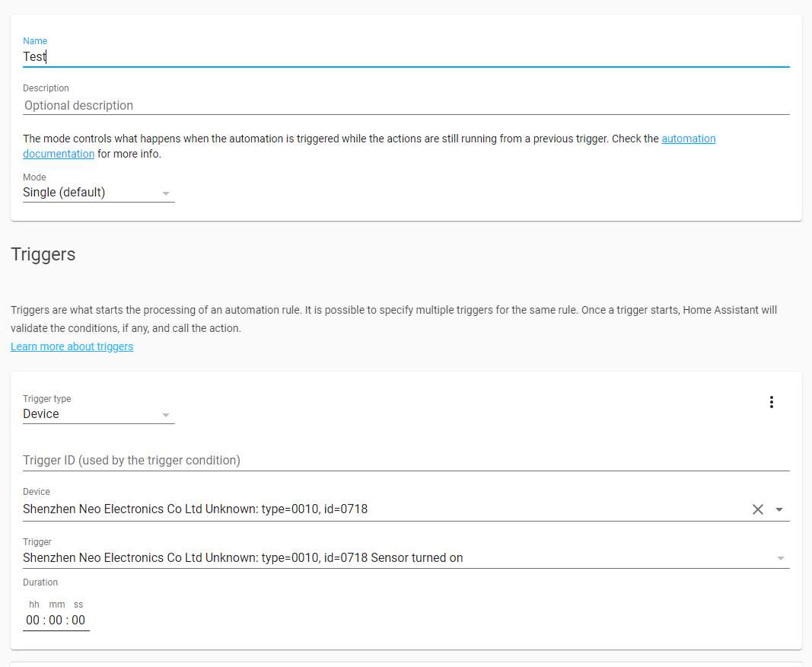Click the Duration label above the time fields
812x667 pixels.
40,582
